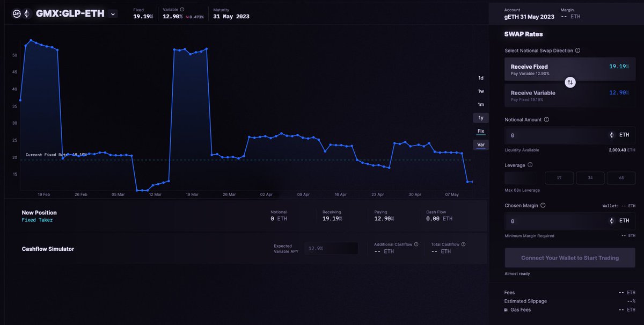Click the Receiving 19.19% value
Viewport: 644px width, 325px height.
tap(332, 219)
